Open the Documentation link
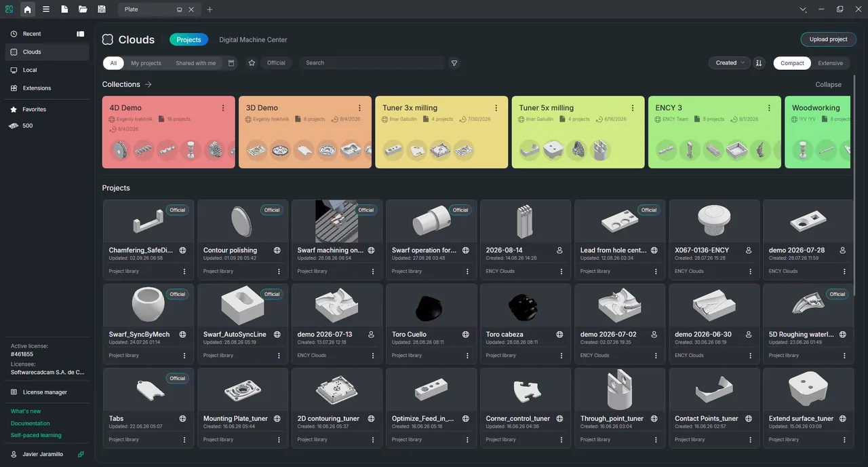Viewport: 868px width, 467px height. pyautogui.click(x=31, y=424)
